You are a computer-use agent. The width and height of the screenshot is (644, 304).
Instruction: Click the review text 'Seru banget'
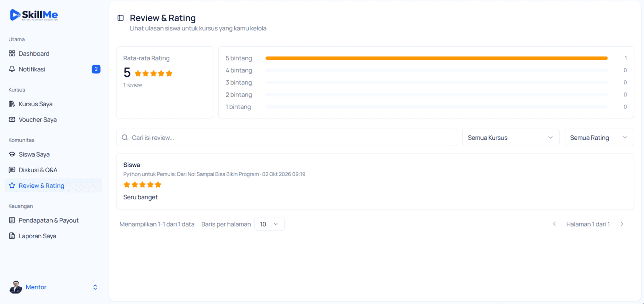[x=140, y=197]
